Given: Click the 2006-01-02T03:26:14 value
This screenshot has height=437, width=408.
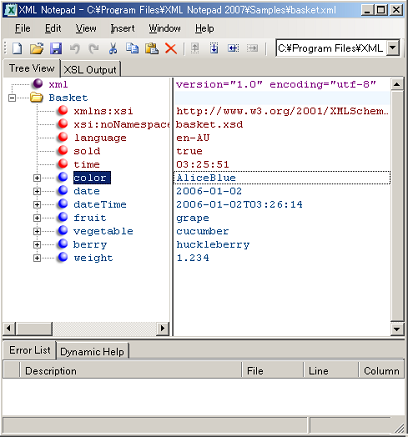Looking at the screenshot, I should (x=239, y=204).
